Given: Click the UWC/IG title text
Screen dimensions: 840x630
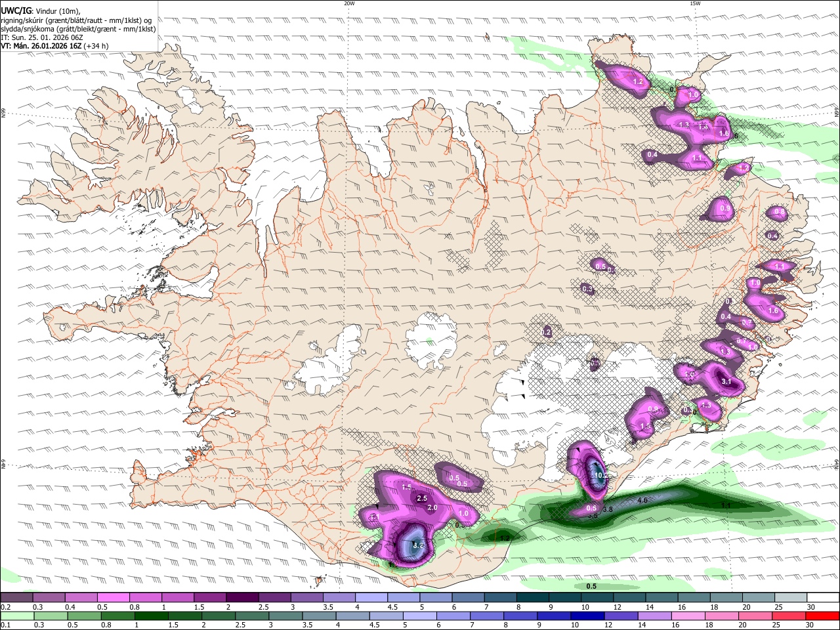Looking at the screenshot, I should click(16, 10).
